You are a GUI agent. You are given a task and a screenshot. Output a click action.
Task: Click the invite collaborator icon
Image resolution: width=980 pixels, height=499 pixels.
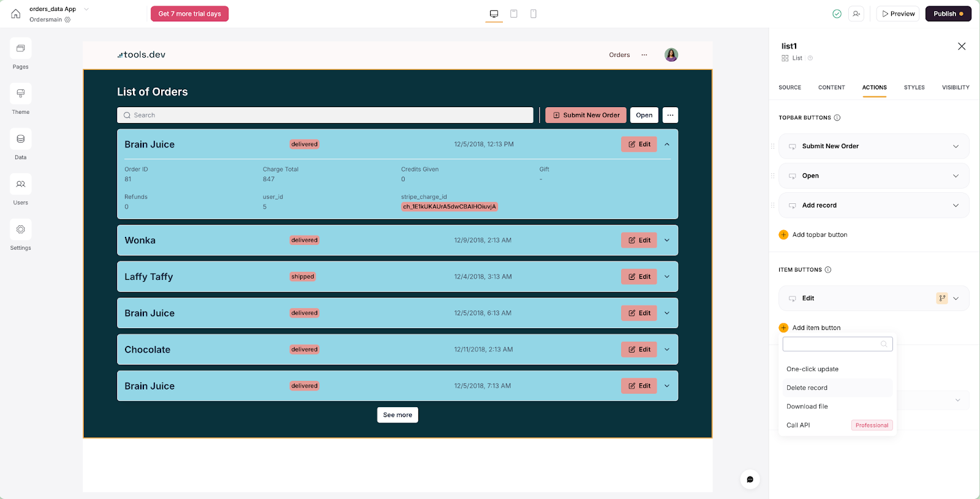(x=856, y=13)
